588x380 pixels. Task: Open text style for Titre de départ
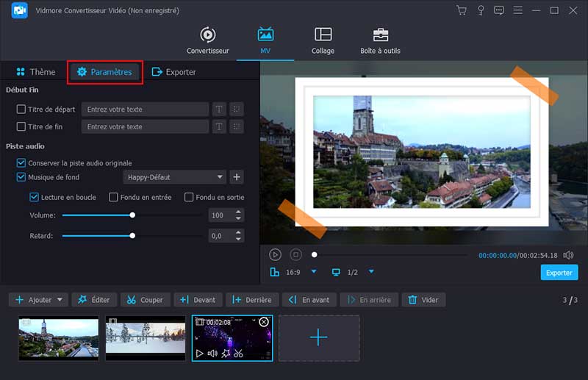[x=219, y=110]
